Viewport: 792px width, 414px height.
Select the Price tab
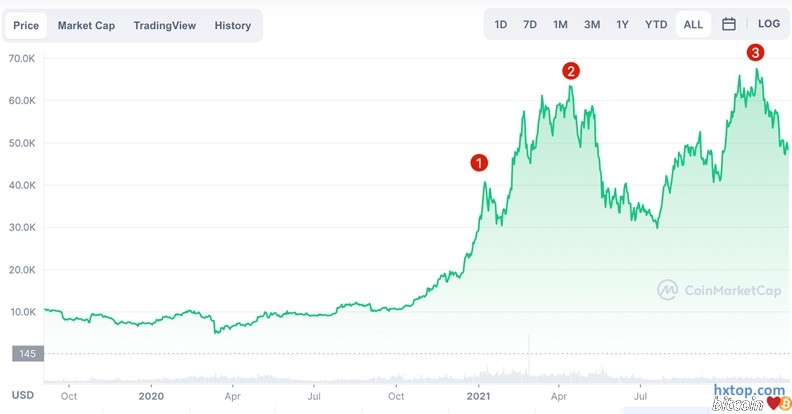tap(26, 25)
